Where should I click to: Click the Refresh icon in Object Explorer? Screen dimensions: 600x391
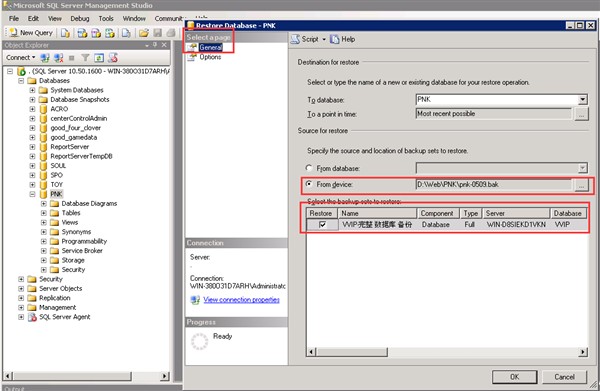[x=99, y=58]
